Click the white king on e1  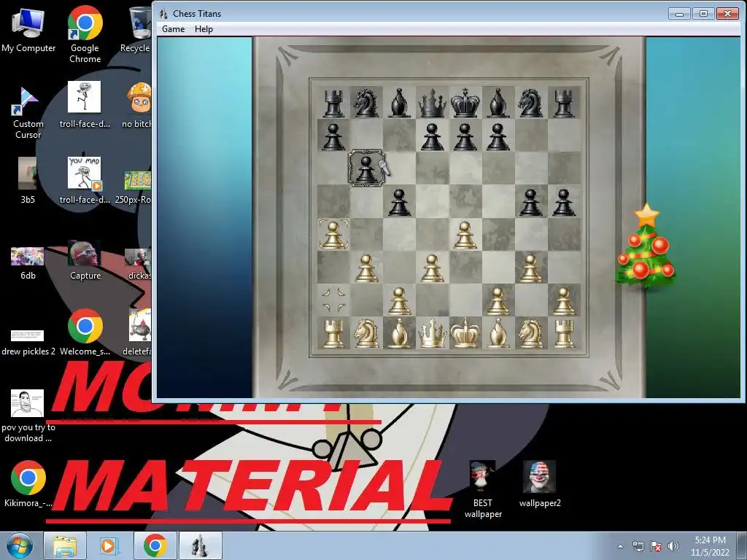pyautogui.click(x=465, y=332)
